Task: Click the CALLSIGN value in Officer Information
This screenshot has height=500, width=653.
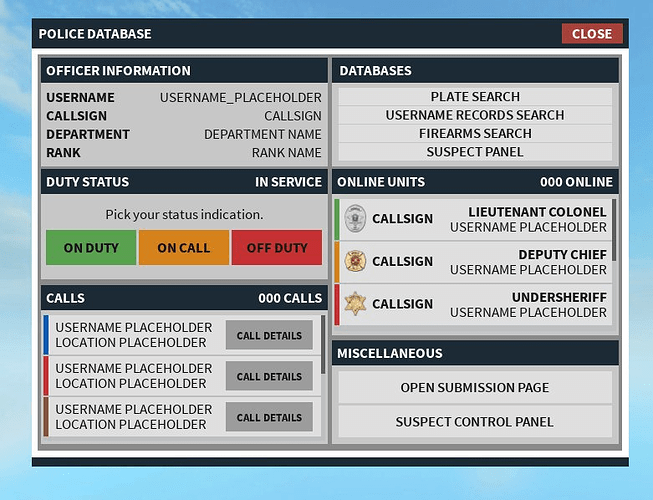Action: coord(293,116)
